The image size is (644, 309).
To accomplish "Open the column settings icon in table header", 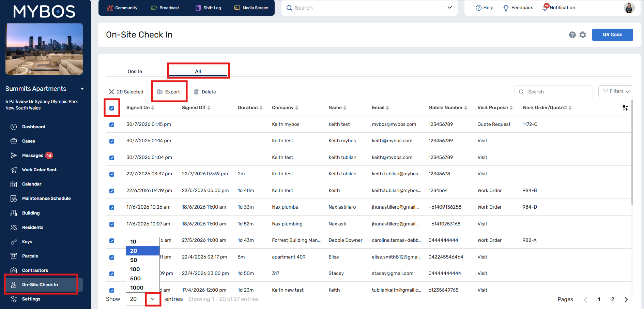I will [x=625, y=108].
